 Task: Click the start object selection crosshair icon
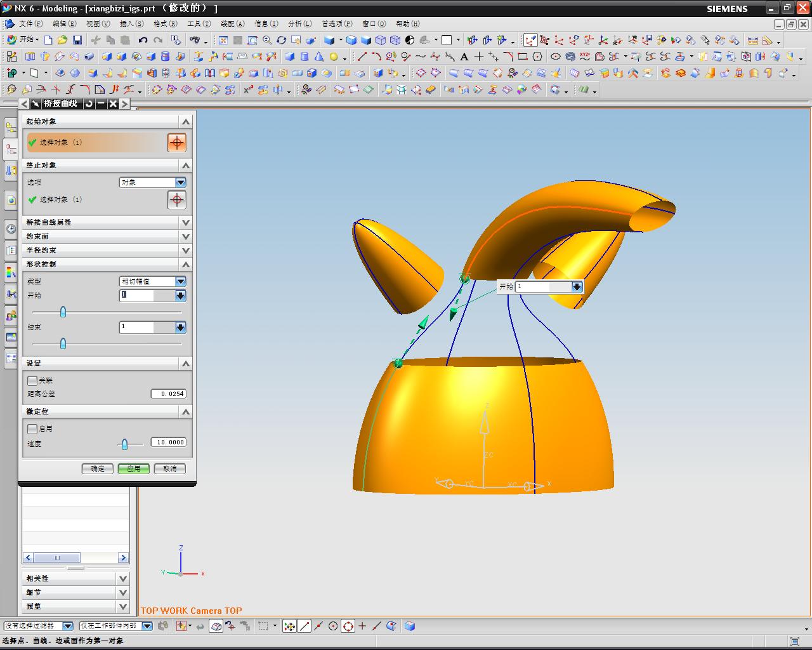177,142
